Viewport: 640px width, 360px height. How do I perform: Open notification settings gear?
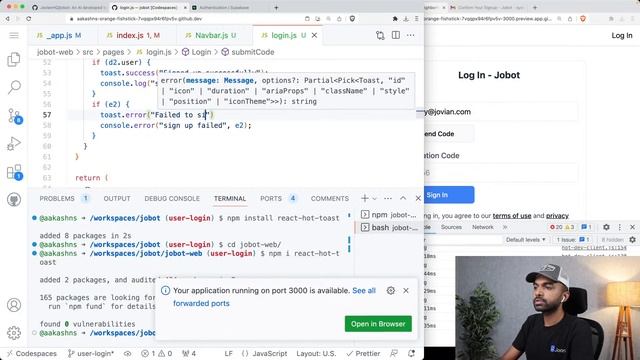click(x=391, y=291)
